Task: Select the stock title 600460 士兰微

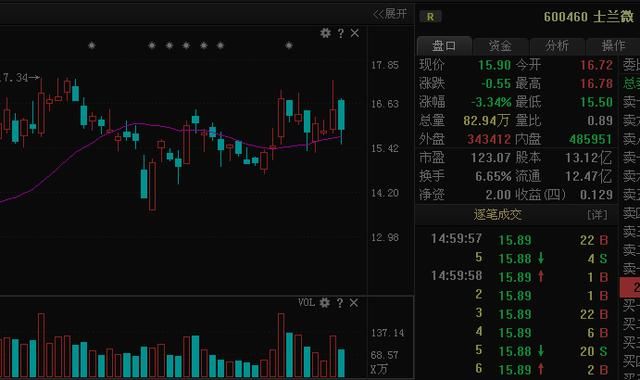Action: (589, 17)
